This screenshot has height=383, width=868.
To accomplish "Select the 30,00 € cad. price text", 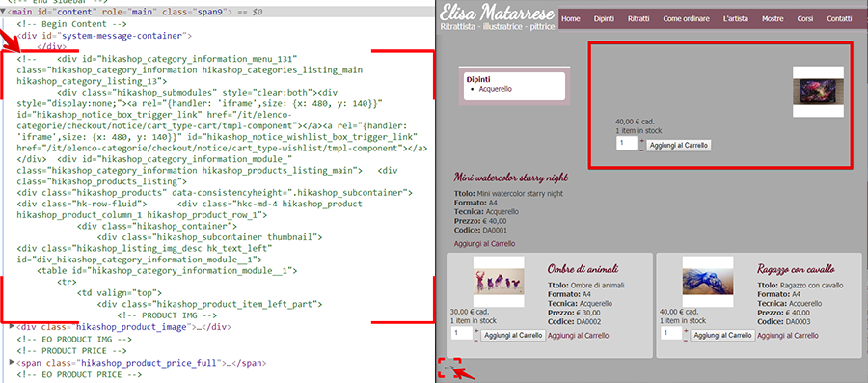I will (x=470, y=312).
